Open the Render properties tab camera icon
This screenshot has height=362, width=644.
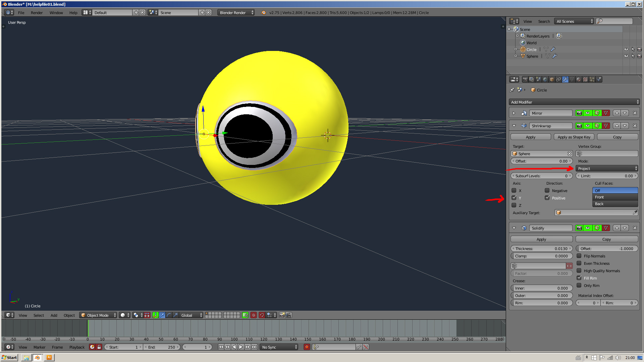pyautogui.click(x=525, y=79)
